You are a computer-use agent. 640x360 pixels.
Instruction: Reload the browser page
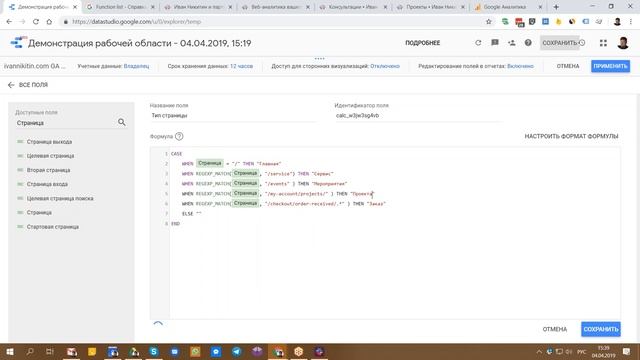(x=36, y=22)
